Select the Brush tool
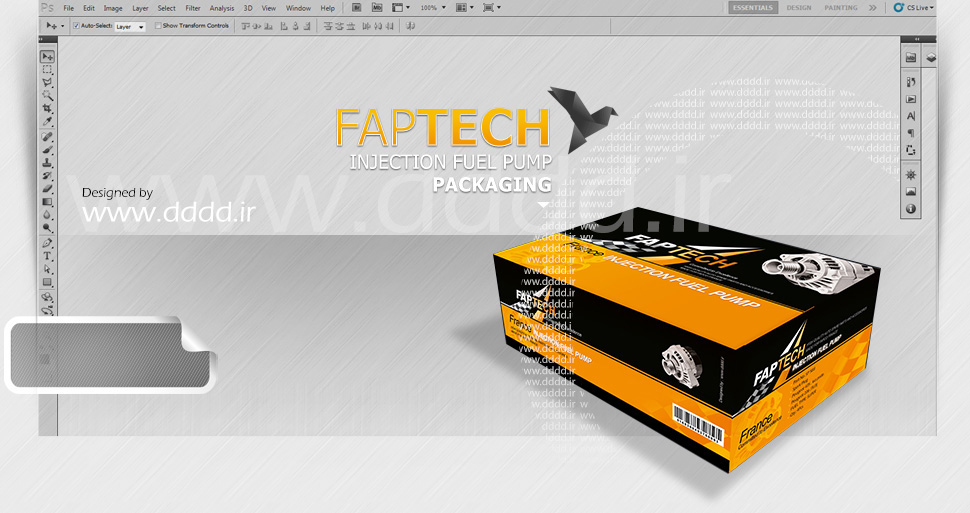The width and height of the screenshot is (970, 513). click(47, 150)
